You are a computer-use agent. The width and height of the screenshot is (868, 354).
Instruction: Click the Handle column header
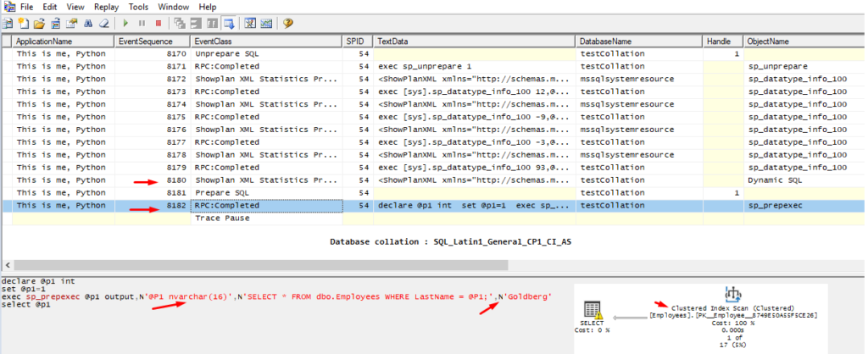pyautogui.click(x=723, y=41)
